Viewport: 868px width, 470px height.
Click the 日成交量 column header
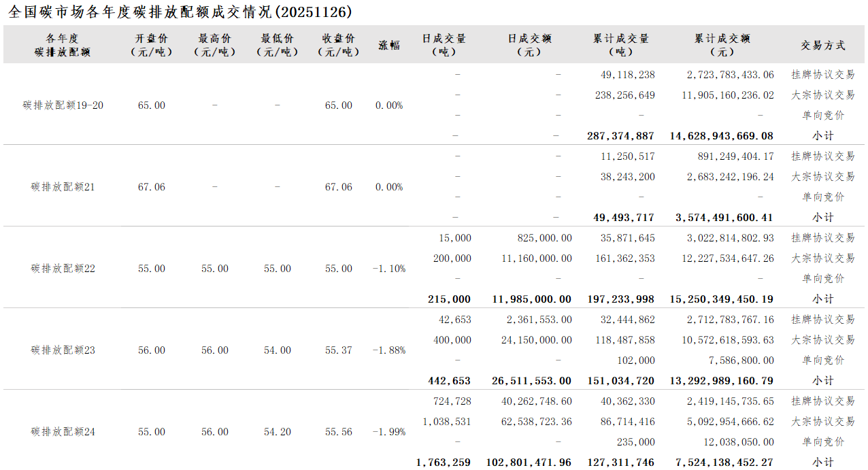(444, 45)
